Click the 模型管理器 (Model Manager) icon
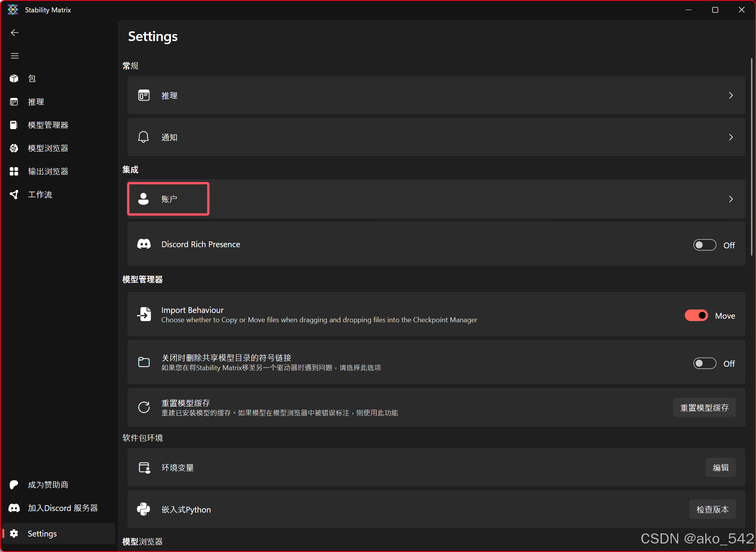 15,124
